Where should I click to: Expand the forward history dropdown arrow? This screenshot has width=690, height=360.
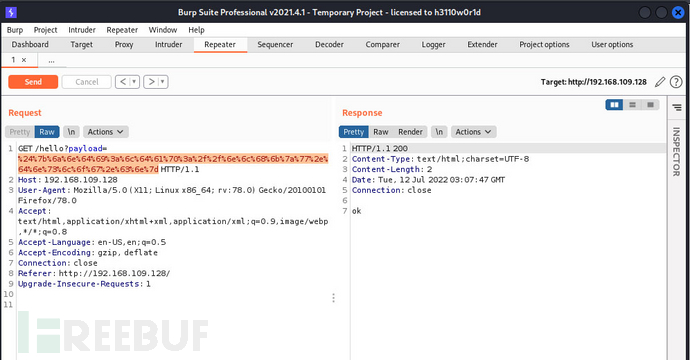(x=163, y=82)
